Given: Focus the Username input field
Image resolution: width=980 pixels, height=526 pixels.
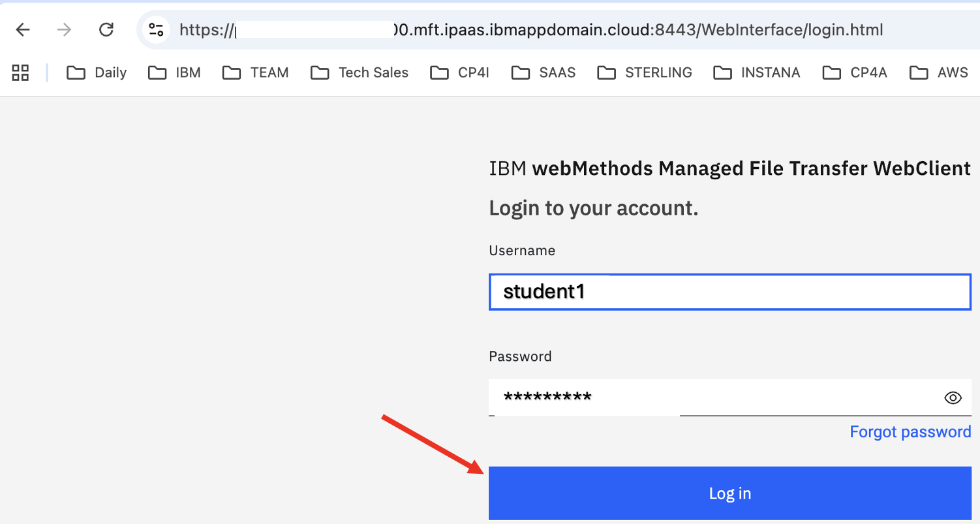Looking at the screenshot, I should pyautogui.click(x=730, y=292).
